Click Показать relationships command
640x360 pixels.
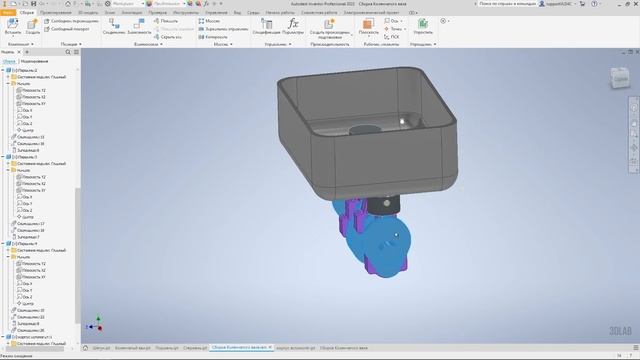[166, 21]
